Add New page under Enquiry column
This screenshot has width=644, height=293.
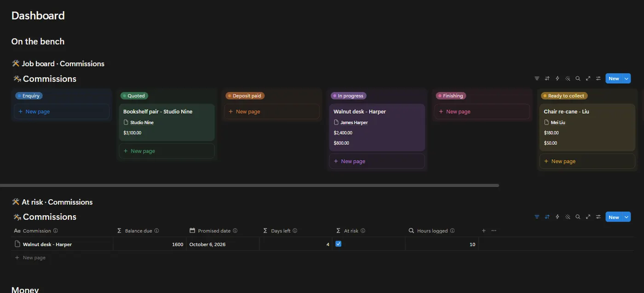click(62, 111)
